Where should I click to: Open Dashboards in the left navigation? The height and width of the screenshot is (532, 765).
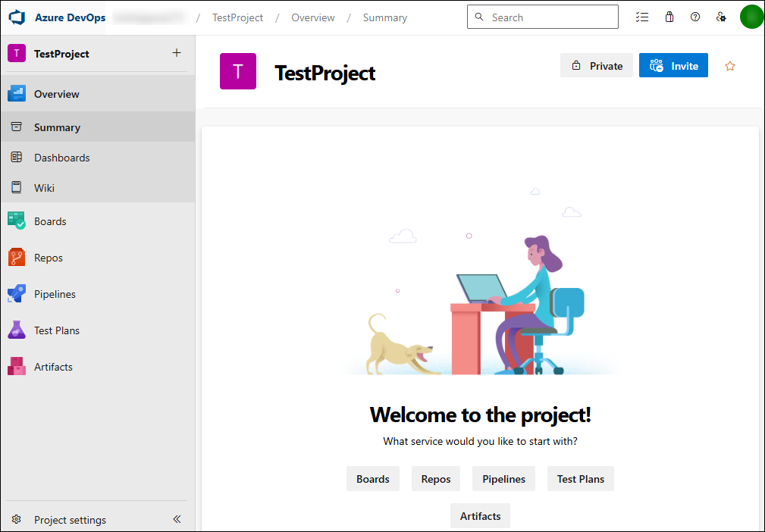click(x=98, y=157)
